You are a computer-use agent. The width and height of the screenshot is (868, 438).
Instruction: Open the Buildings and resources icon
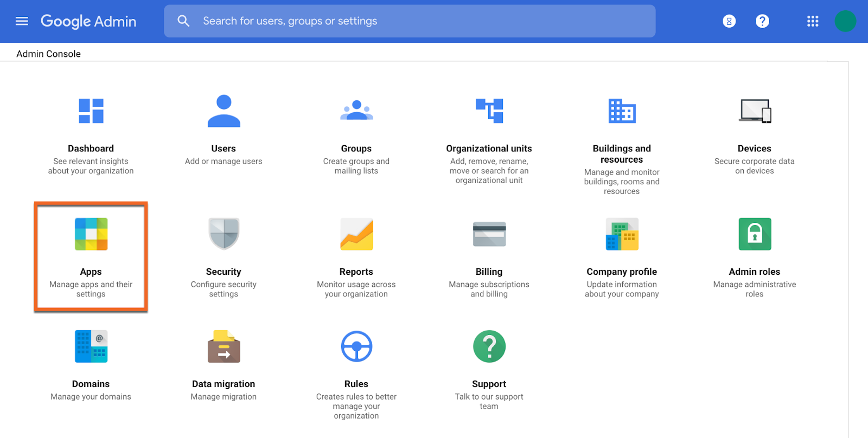coord(622,111)
